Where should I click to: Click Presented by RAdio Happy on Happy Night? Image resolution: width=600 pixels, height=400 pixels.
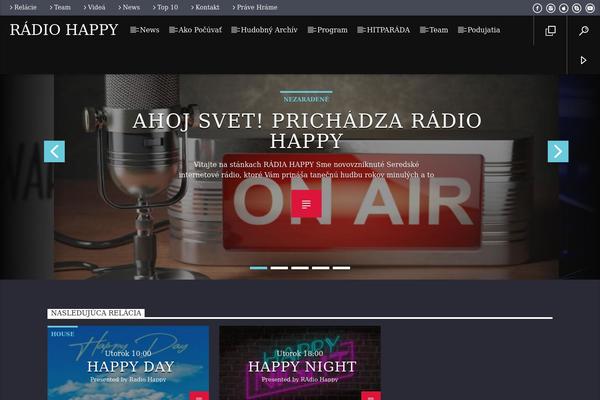click(300, 380)
